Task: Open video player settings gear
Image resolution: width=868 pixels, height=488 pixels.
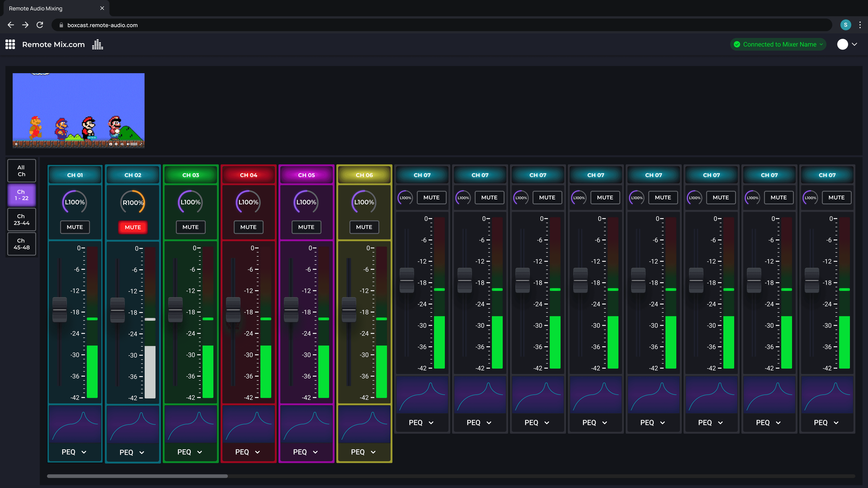Action: (116, 144)
